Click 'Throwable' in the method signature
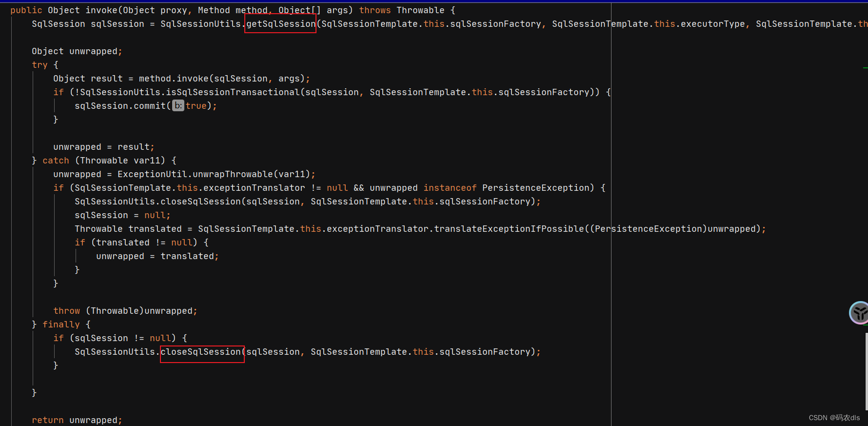 420,10
